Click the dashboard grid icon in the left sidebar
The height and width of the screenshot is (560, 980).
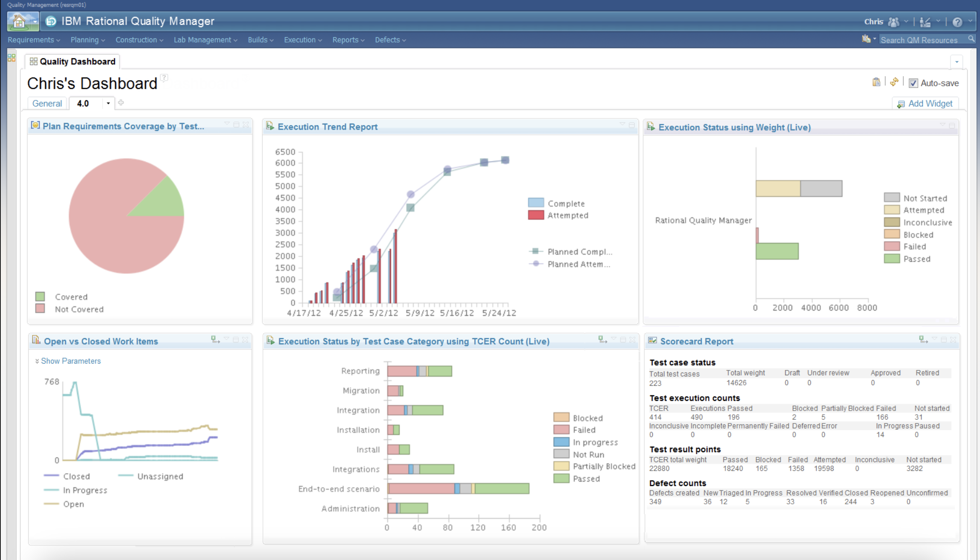pyautogui.click(x=12, y=58)
